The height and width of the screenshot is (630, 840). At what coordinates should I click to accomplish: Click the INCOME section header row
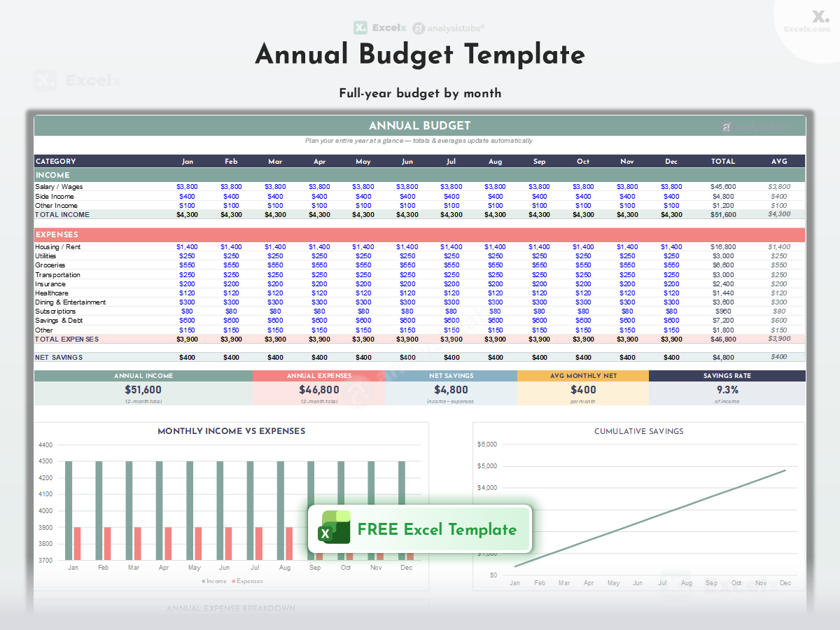(x=420, y=175)
